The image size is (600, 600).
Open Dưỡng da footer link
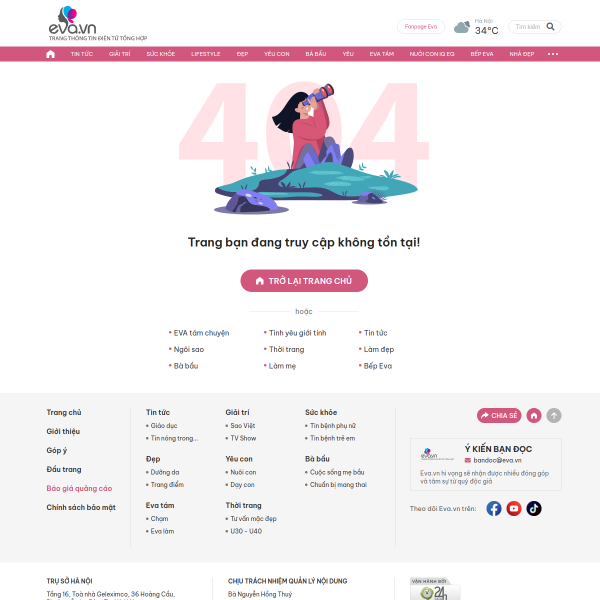click(x=165, y=472)
